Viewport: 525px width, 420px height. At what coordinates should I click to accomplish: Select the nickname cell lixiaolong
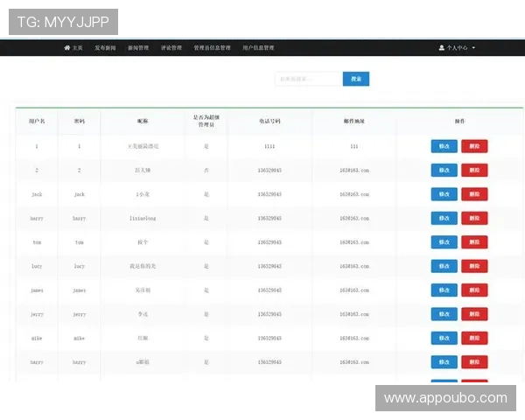click(143, 219)
